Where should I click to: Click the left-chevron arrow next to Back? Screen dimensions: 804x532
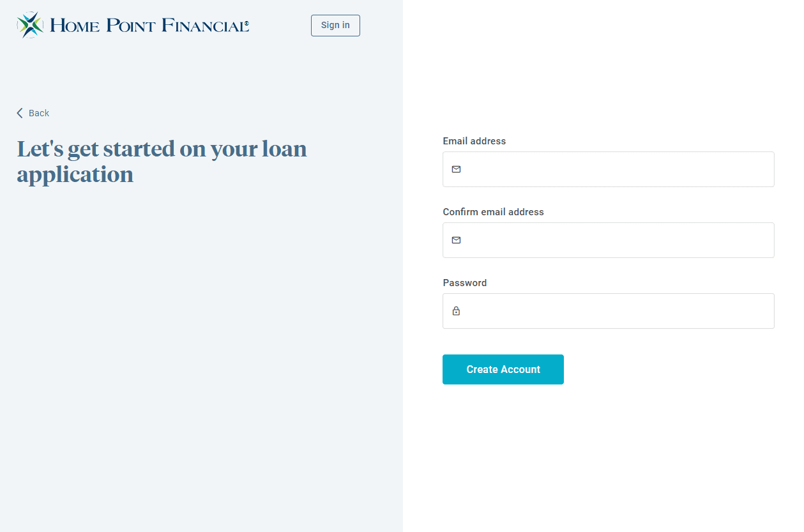pos(19,112)
